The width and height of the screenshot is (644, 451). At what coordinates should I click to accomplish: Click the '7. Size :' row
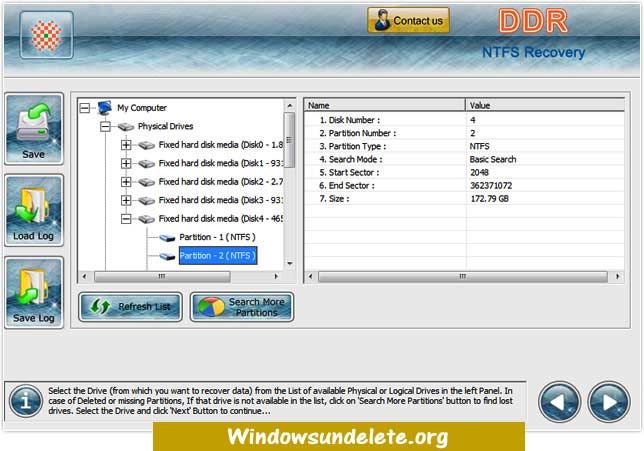465,199
